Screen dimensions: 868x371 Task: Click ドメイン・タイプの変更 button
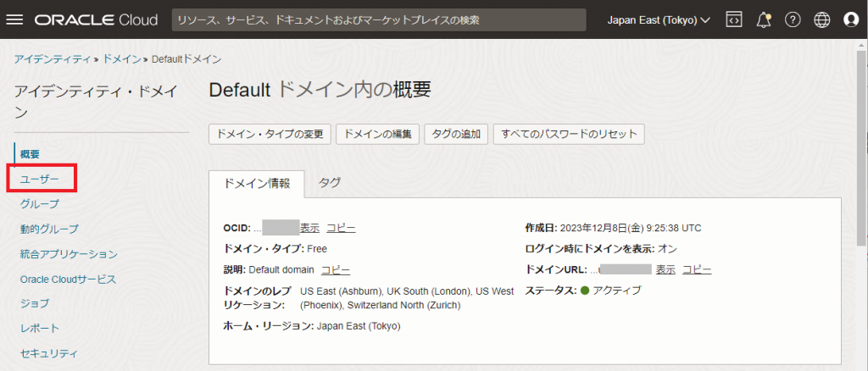click(270, 134)
